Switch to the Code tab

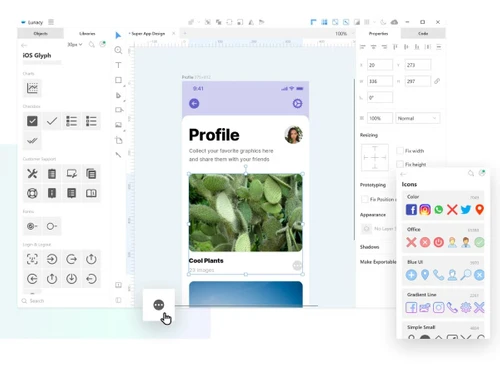point(423,33)
